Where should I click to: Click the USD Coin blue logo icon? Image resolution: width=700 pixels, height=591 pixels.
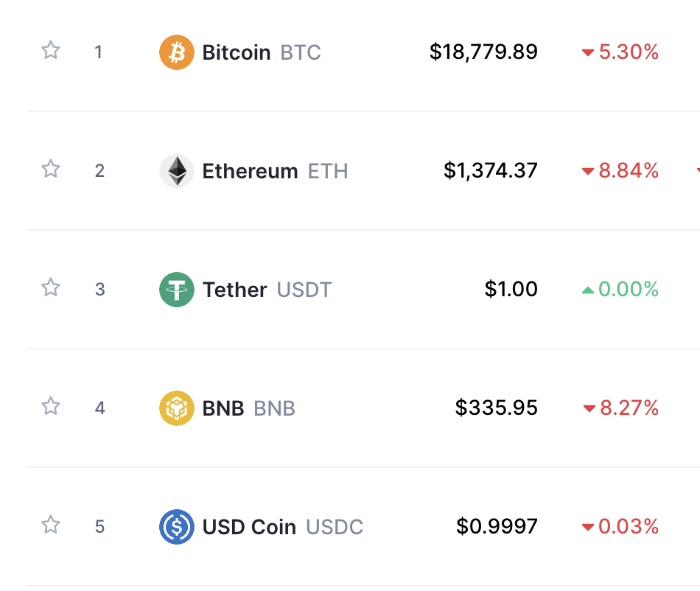[x=177, y=527]
